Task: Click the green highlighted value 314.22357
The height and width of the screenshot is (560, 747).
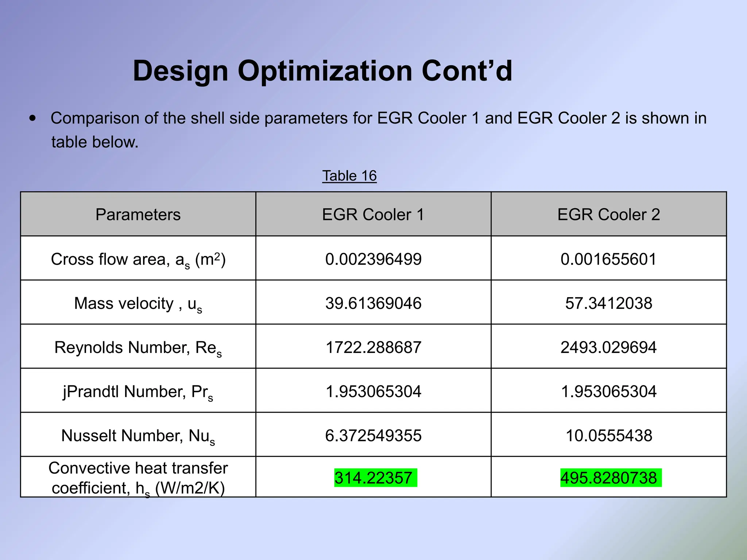Action: 375,478
